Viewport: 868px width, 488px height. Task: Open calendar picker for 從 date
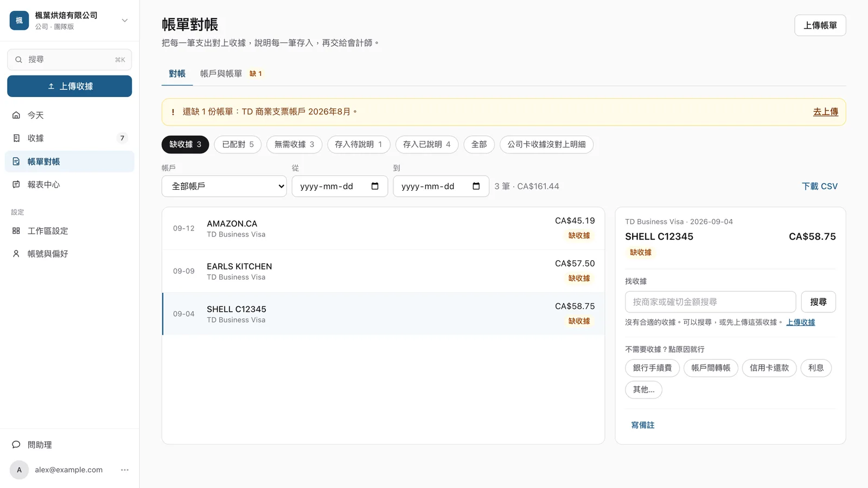(x=375, y=187)
